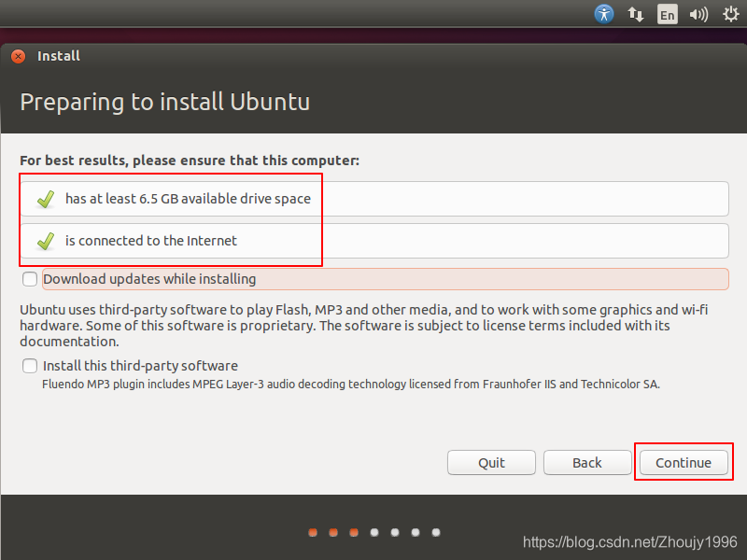Image resolution: width=747 pixels, height=560 pixels.
Task: Open the network connections indicator
Action: (x=636, y=14)
